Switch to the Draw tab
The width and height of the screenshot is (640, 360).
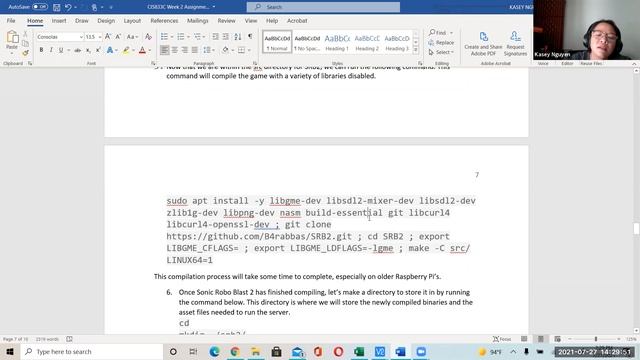click(x=82, y=20)
